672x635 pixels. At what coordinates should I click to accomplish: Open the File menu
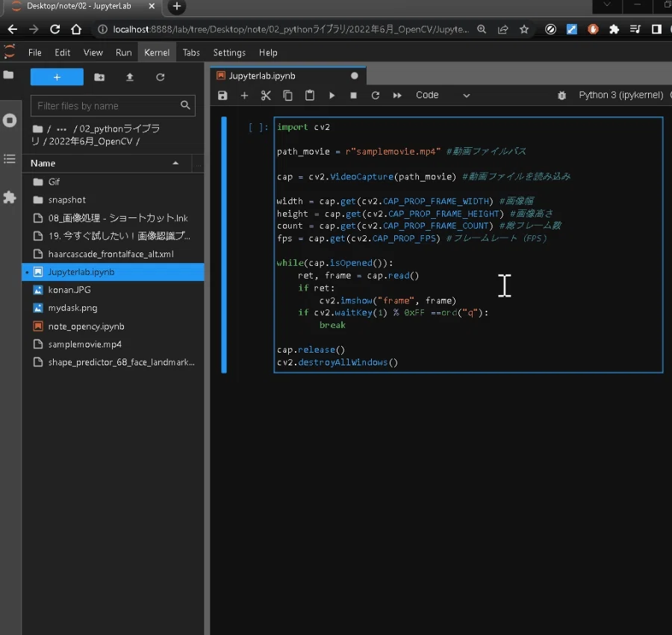[x=34, y=53]
